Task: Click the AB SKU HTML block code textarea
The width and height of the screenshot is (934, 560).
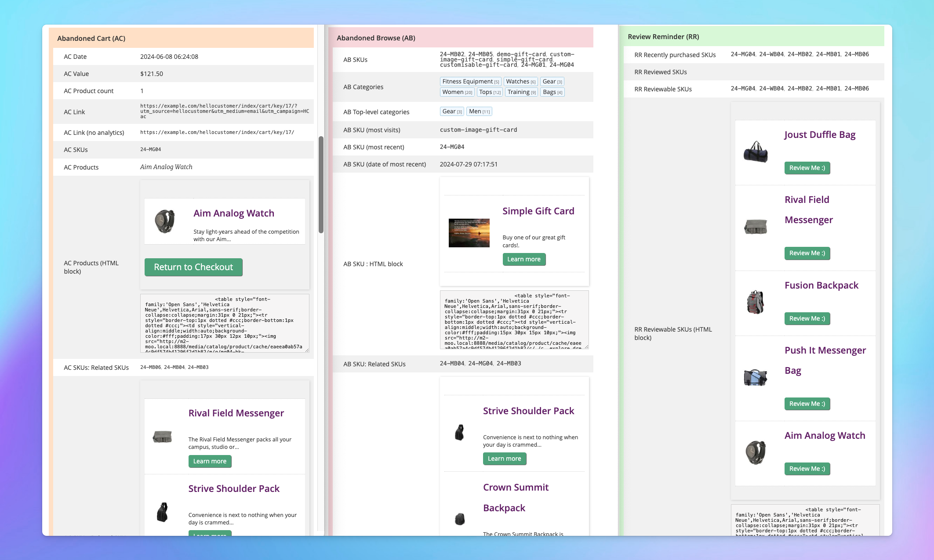Action: (514, 320)
